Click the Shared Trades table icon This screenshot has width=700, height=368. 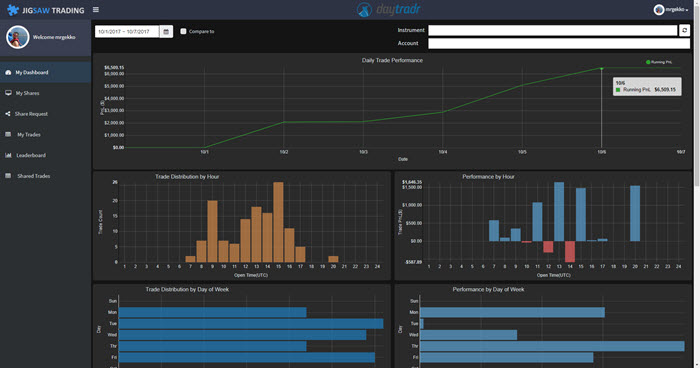8,176
